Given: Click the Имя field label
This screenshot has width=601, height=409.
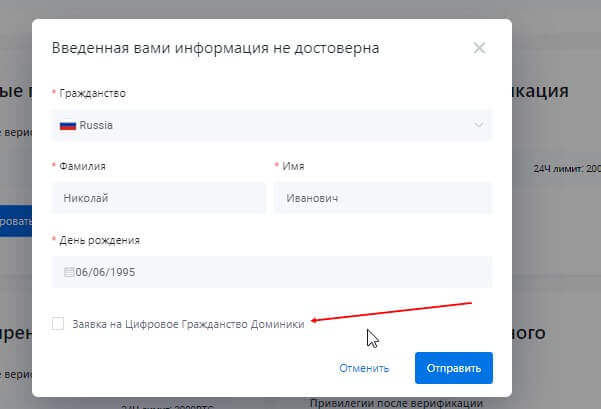Looking at the screenshot, I should (x=293, y=166).
